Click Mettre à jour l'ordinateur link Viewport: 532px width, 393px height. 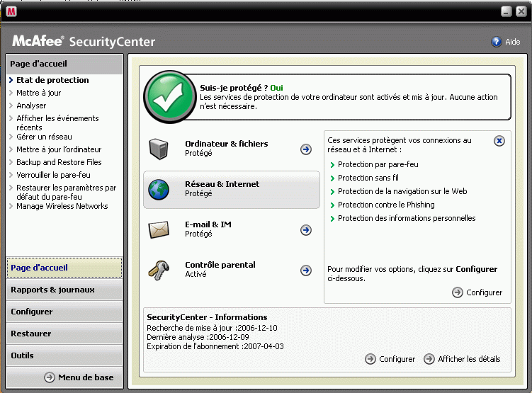[x=59, y=149]
